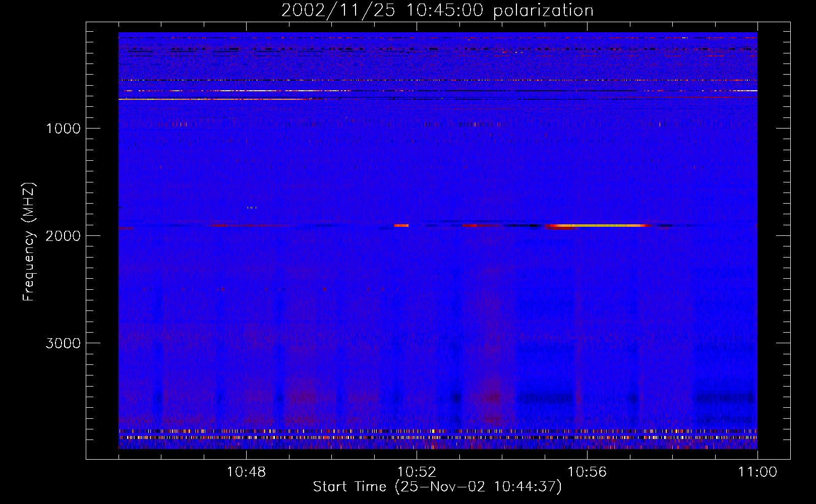Click the short orange burst before 10:52
The image size is (816, 504).
[401, 226]
